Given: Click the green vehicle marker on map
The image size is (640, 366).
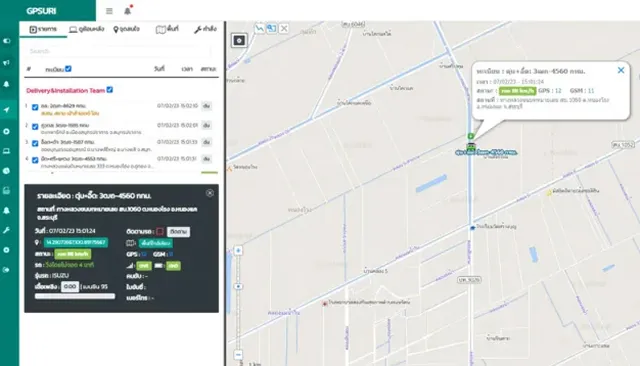Looking at the screenshot, I should point(471,147).
